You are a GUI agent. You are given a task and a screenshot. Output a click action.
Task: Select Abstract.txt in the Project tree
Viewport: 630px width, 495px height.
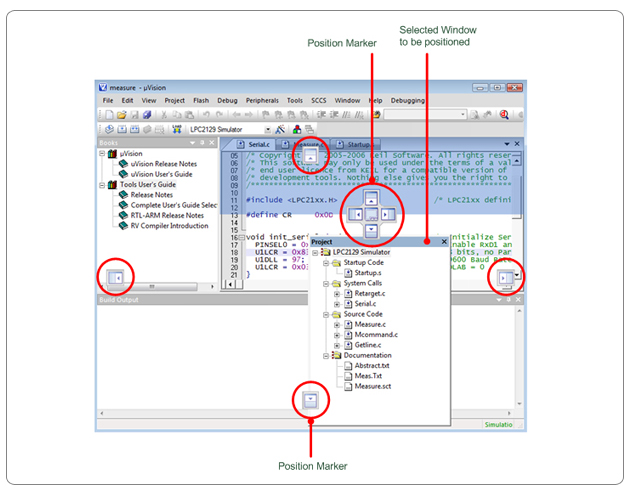371,365
